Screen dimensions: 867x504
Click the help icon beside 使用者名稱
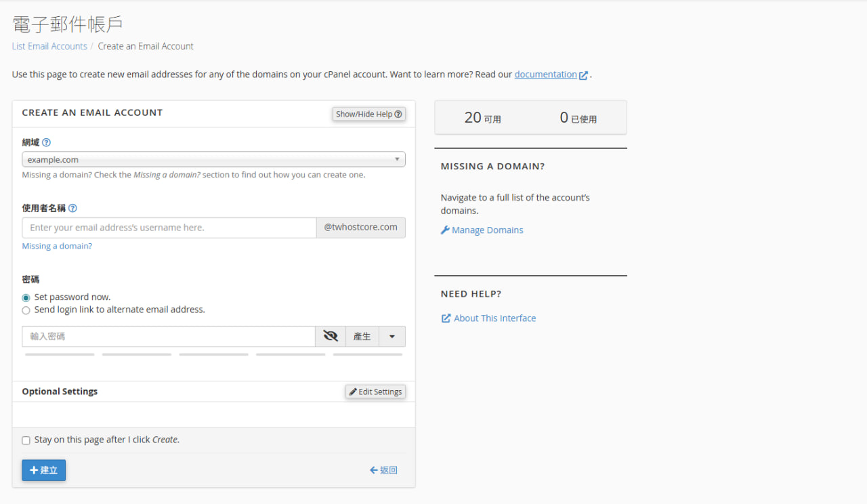[x=72, y=209]
